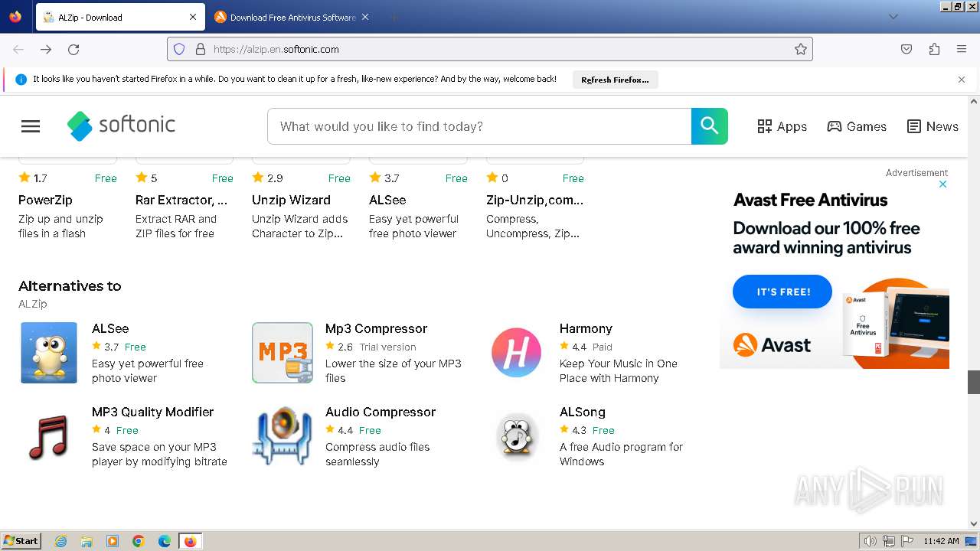Open the News section

pos(933,126)
